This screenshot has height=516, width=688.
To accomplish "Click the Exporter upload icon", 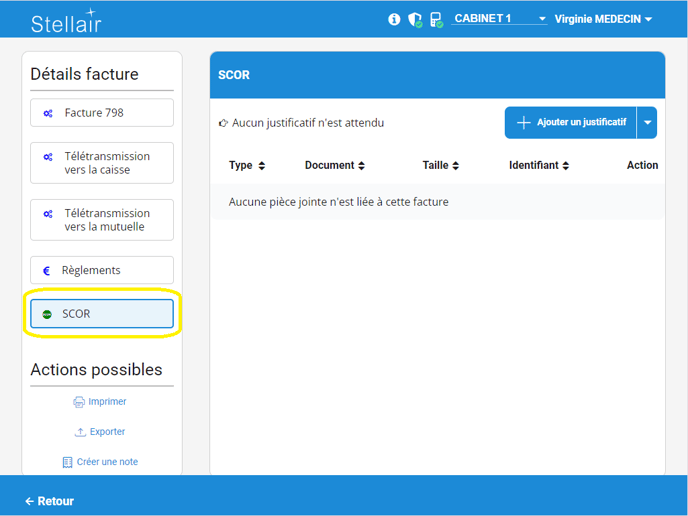I will coord(81,432).
